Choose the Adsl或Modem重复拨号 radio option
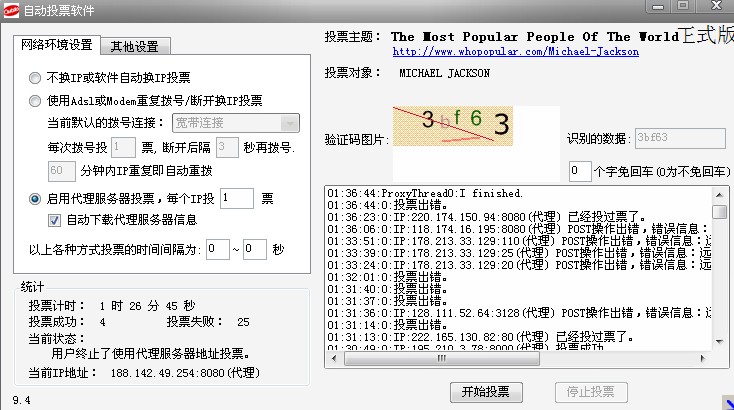The image size is (734, 410). pos(36,100)
